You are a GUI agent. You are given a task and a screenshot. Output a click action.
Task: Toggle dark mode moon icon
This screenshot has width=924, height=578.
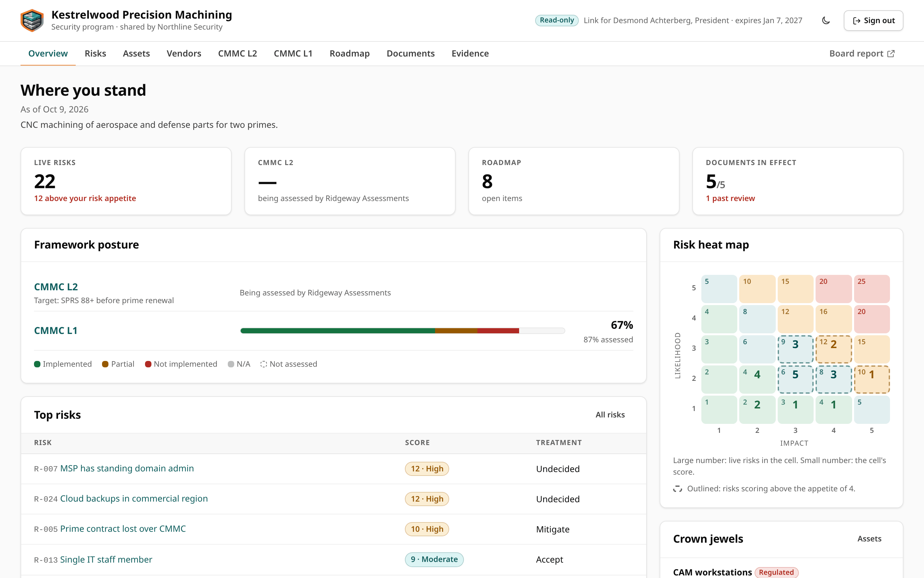(826, 20)
